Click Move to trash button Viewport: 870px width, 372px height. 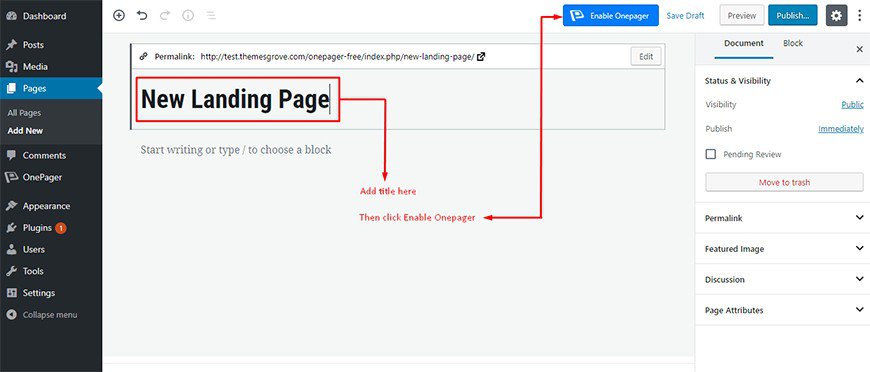pos(784,182)
